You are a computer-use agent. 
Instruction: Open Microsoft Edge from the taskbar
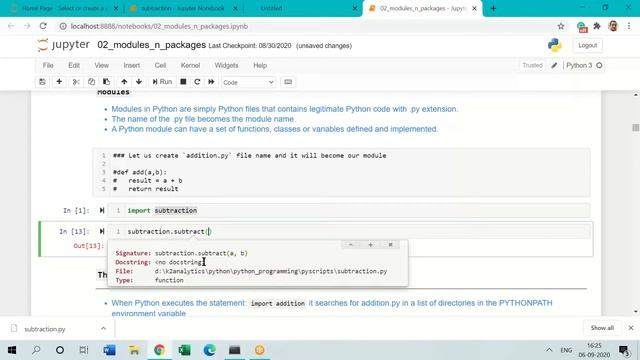point(210,350)
